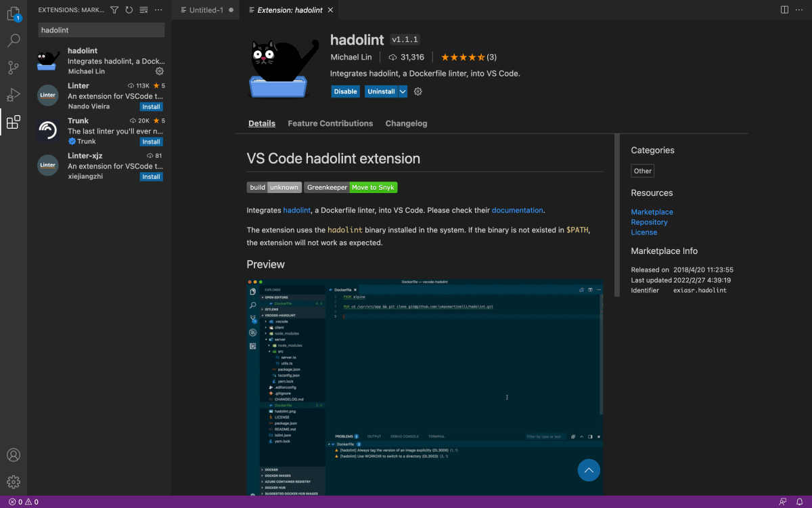Click the details page scrollbar

pos(616,215)
